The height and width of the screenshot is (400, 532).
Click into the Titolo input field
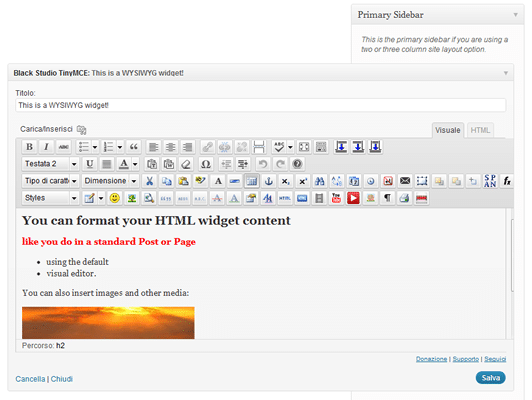[261, 105]
